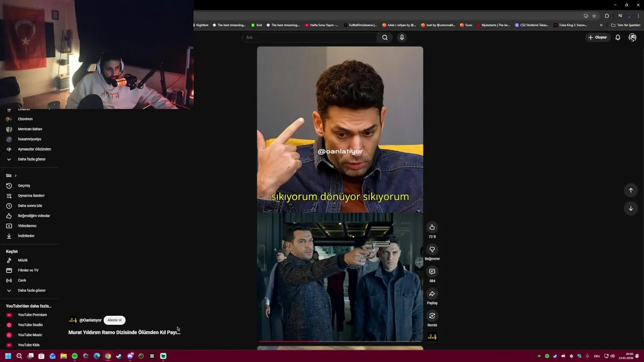Open YouTube Studio link
644x362 pixels.
coord(29,325)
